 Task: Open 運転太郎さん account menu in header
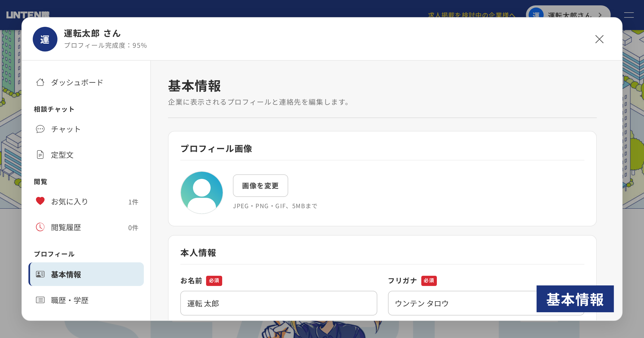[568, 13]
